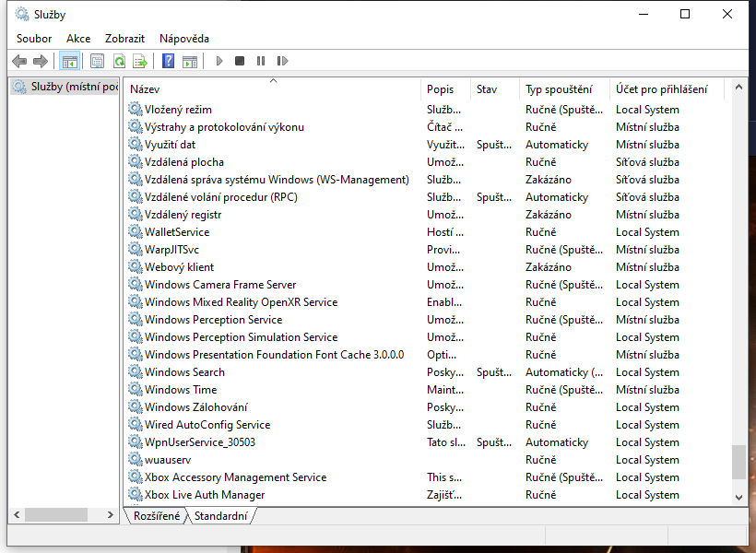The image size is (756, 553).
Task: Open the Soubor menu
Action: (x=34, y=39)
